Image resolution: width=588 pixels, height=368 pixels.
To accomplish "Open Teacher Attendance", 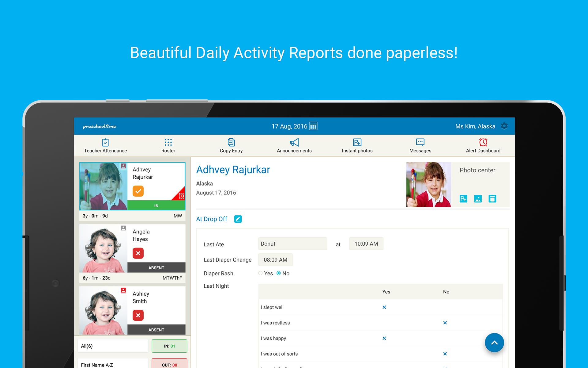I will click(105, 146).
